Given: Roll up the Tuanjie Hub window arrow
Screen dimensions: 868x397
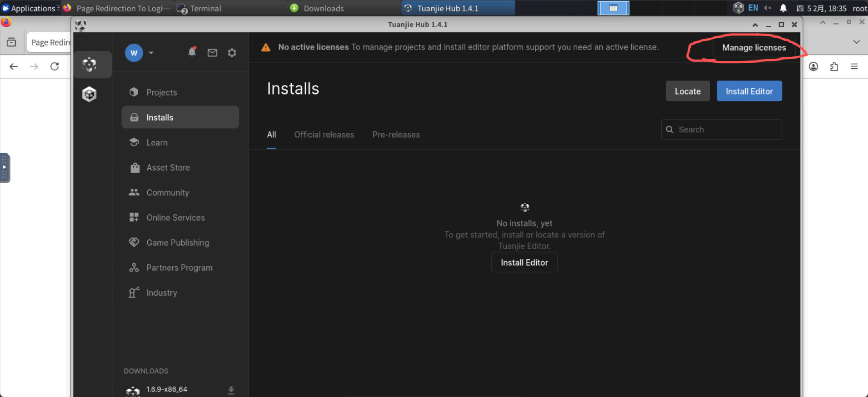Looking at the screenshot, I should 755,25.
